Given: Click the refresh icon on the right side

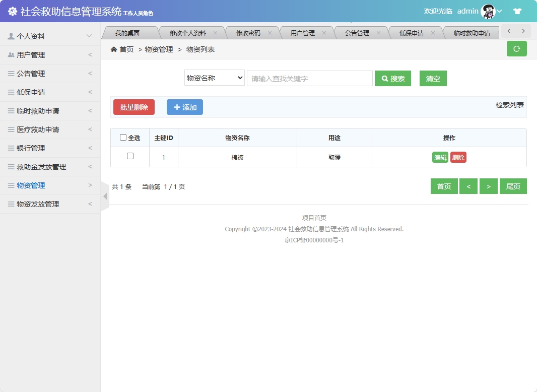Looking at the screenshot, I should (x=516, y=48).
